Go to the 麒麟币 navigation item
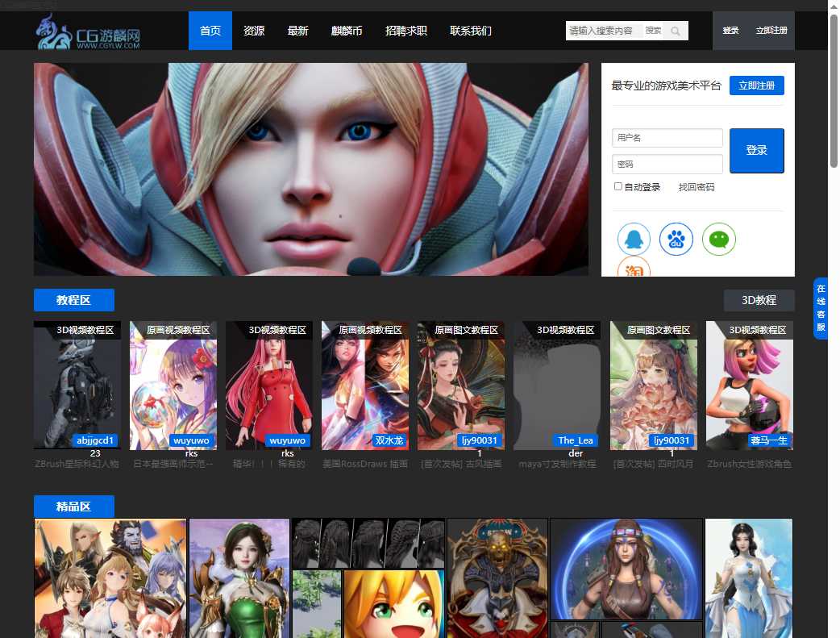 [x=347, y=31]
